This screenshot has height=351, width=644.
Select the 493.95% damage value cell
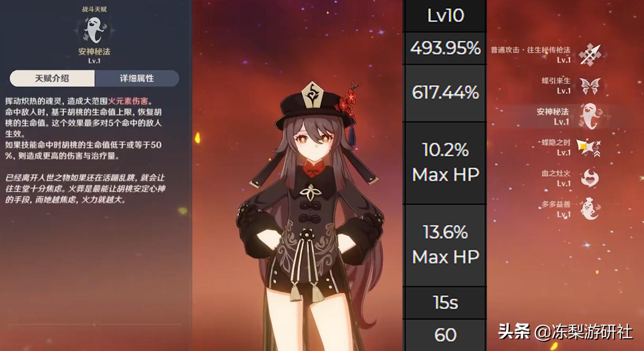pyautogui.click(x=445, y=48)
